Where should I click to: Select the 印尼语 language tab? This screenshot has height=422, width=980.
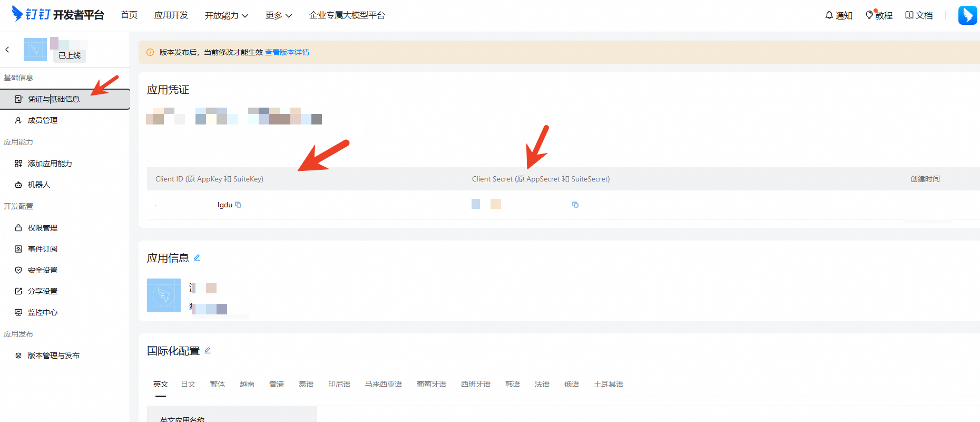point(339,384)
